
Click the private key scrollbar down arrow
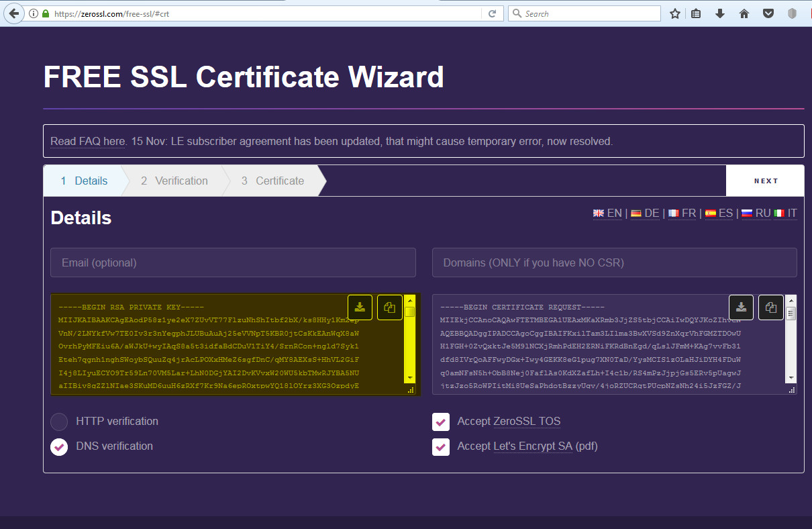pos(409,379)
